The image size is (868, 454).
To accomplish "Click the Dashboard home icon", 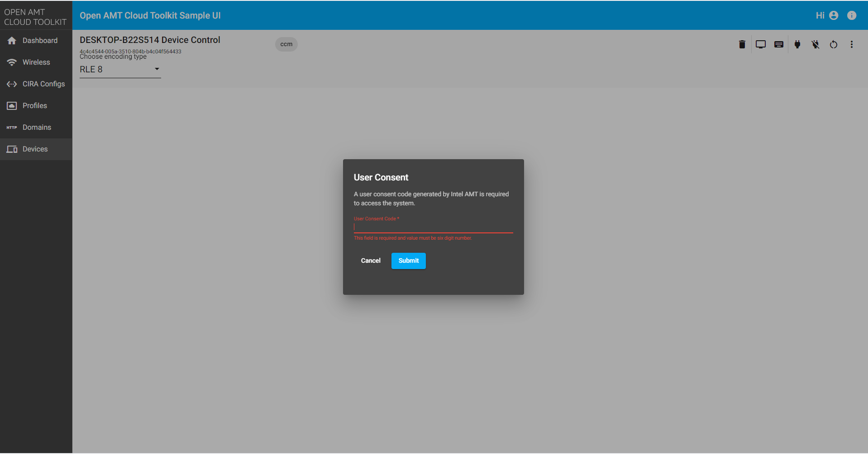I will click(x=12, y=41).
